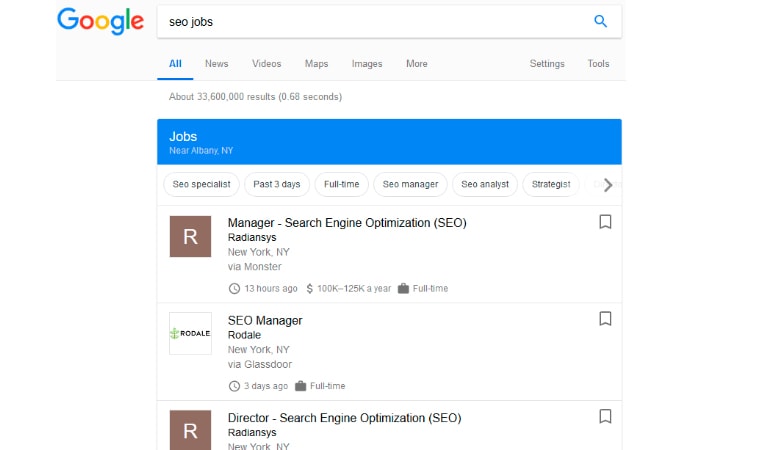The height and width of the screenshot is (450, 769).
Task: Click the briefcase icon next to Full-time in Radiansys Manager listing
Action: point(403,288)
